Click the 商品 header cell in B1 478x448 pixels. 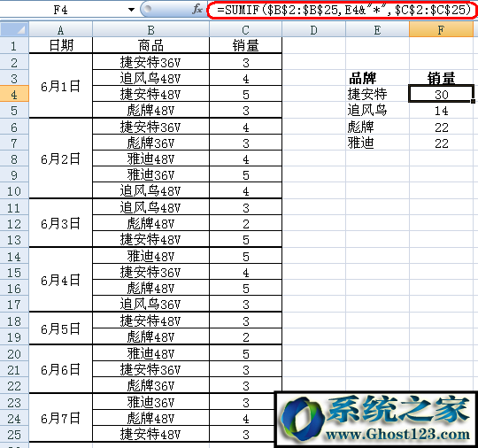point(150,46)
